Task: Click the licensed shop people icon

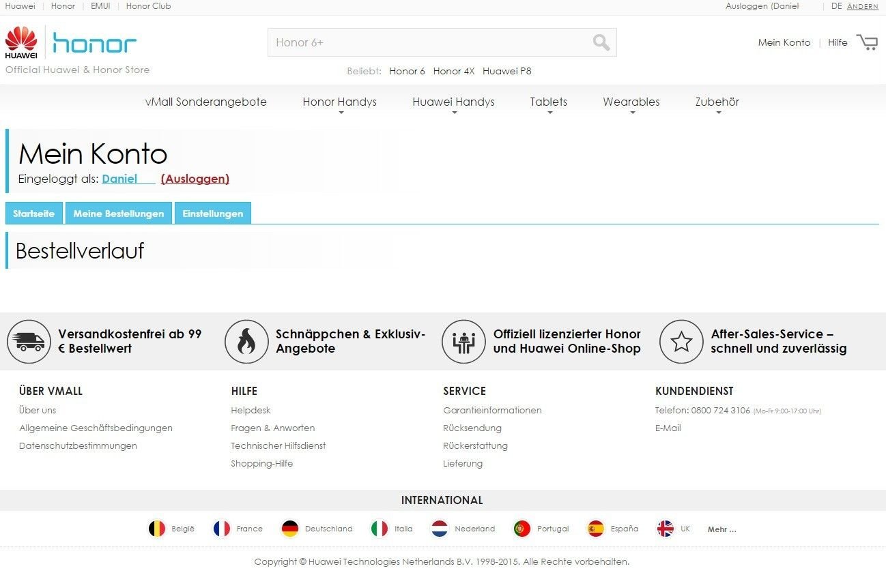Action: click(x=463, y=341)
